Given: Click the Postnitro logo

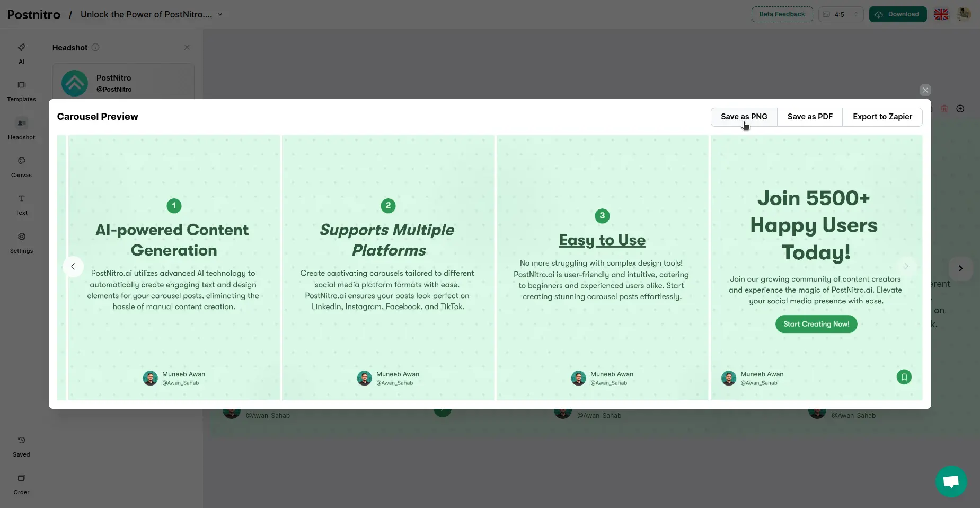Looking at the screenshot, I should click(x=34, y=14).
